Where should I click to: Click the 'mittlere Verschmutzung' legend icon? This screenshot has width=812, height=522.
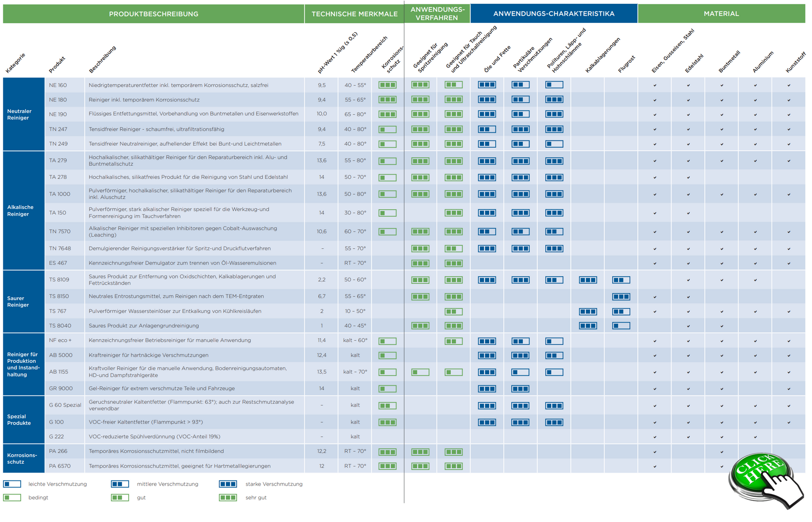pyautogui.click(x=120, y=484)
